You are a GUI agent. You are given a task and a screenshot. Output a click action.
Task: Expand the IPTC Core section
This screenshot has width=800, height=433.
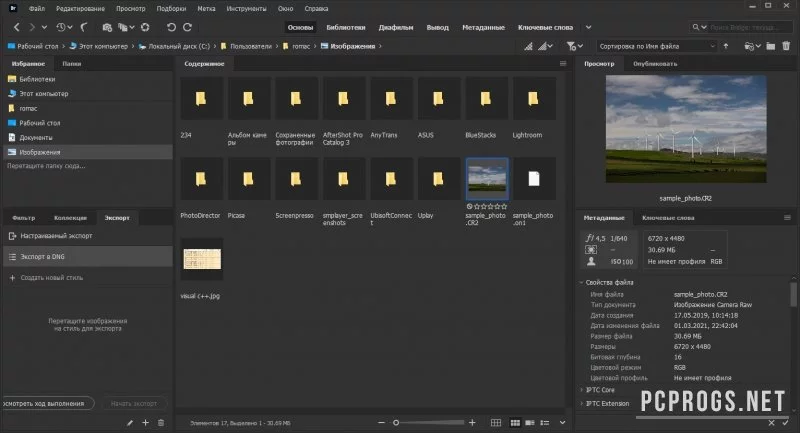tap(581, 390)
